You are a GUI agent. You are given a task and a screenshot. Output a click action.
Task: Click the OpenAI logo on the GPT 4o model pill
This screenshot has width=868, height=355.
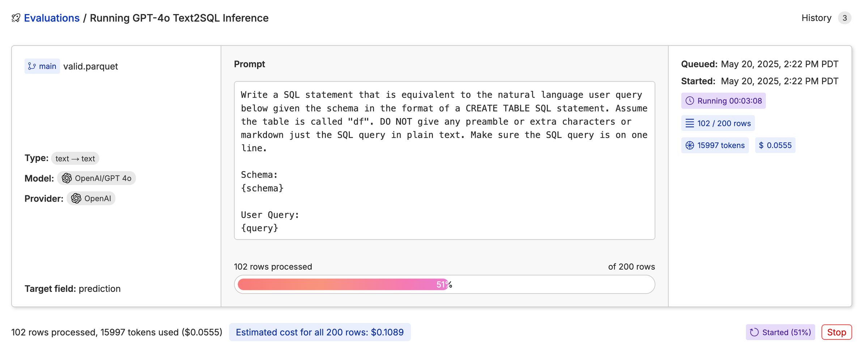[x=67, y=178]
